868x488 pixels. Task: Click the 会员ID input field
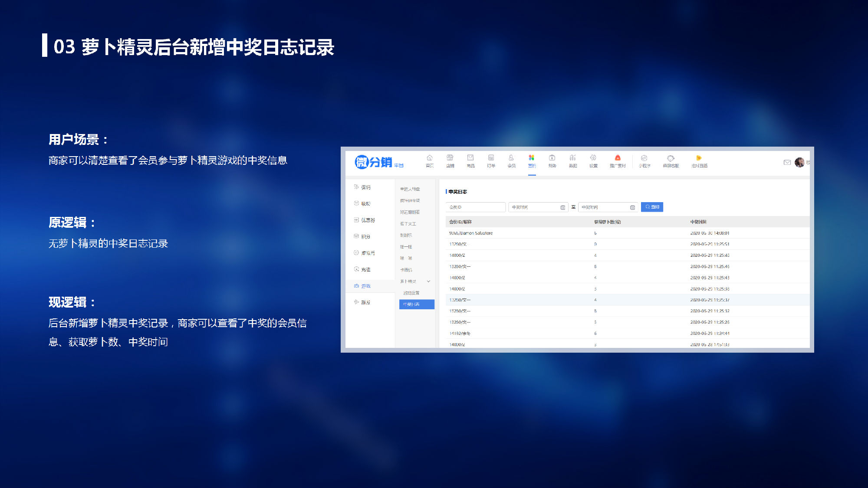475,207
